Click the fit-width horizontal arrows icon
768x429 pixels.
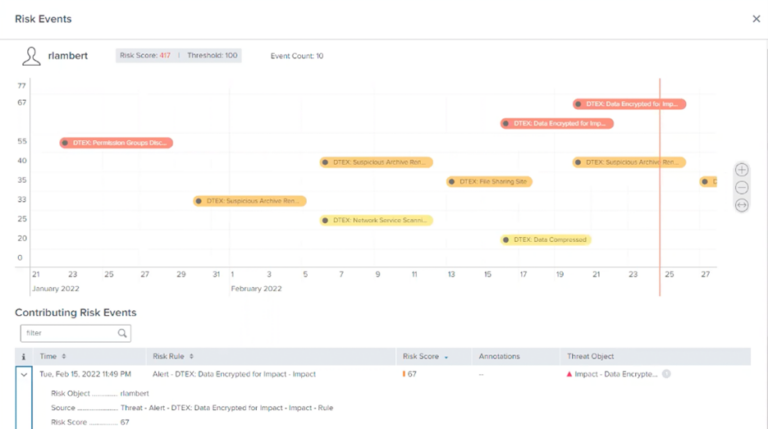pyautogui.click(x=741, y=205)
